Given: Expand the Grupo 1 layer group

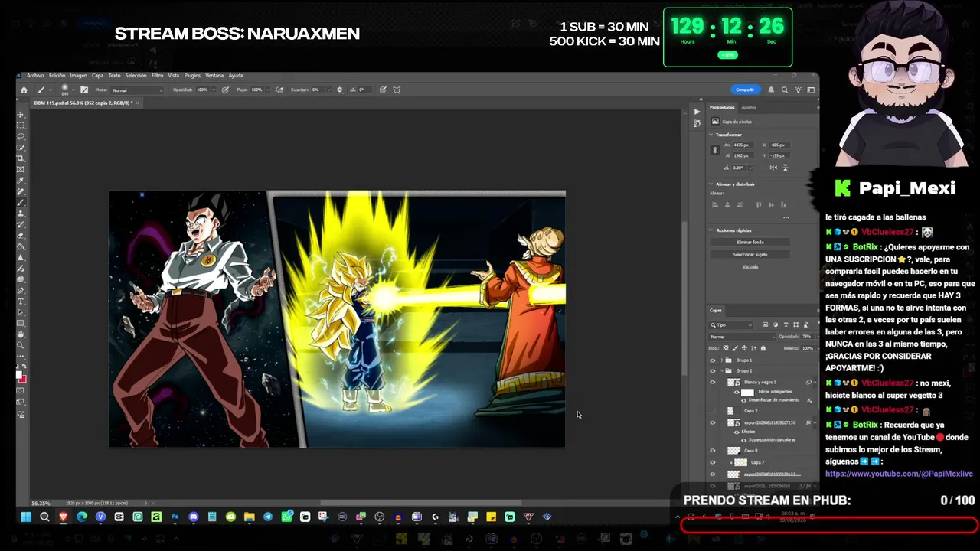Looking at the screenshot, I should pos(722,360).
